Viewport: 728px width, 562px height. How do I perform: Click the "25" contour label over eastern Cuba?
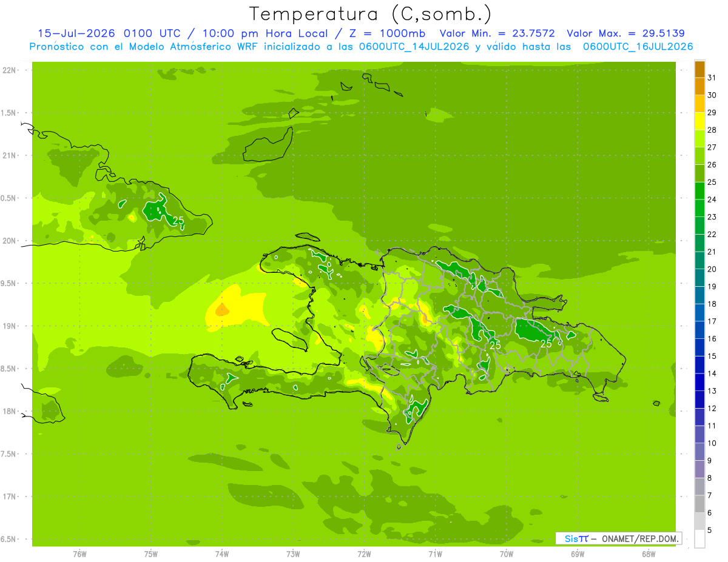[178, 220]
